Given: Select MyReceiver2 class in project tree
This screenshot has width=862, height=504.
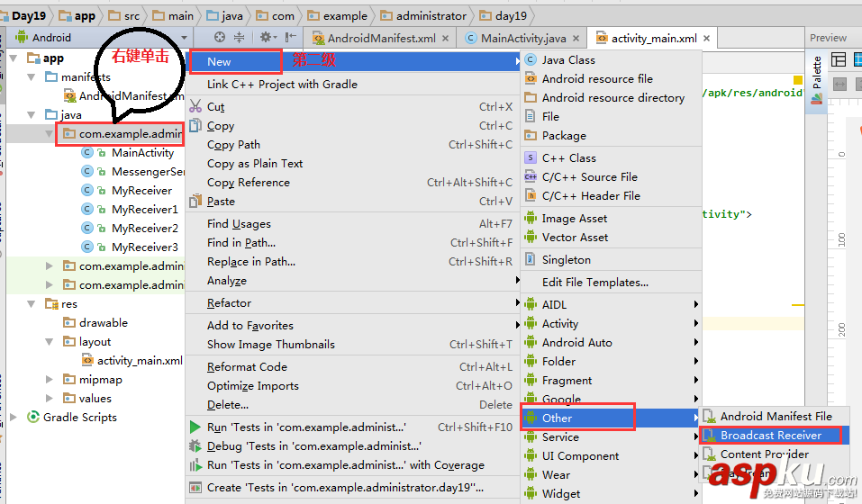Looking at the screenshot, I should [x=144, y=229].
